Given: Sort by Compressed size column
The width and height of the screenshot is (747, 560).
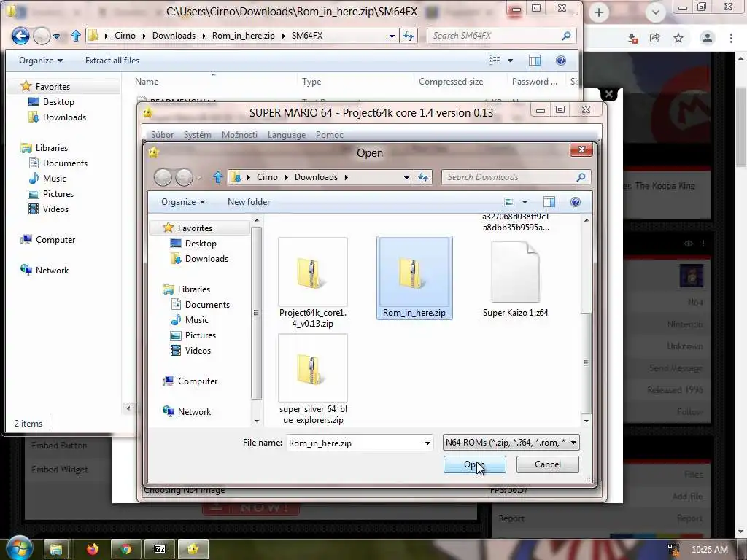Looking at the screenshot, I should (451, 82).
